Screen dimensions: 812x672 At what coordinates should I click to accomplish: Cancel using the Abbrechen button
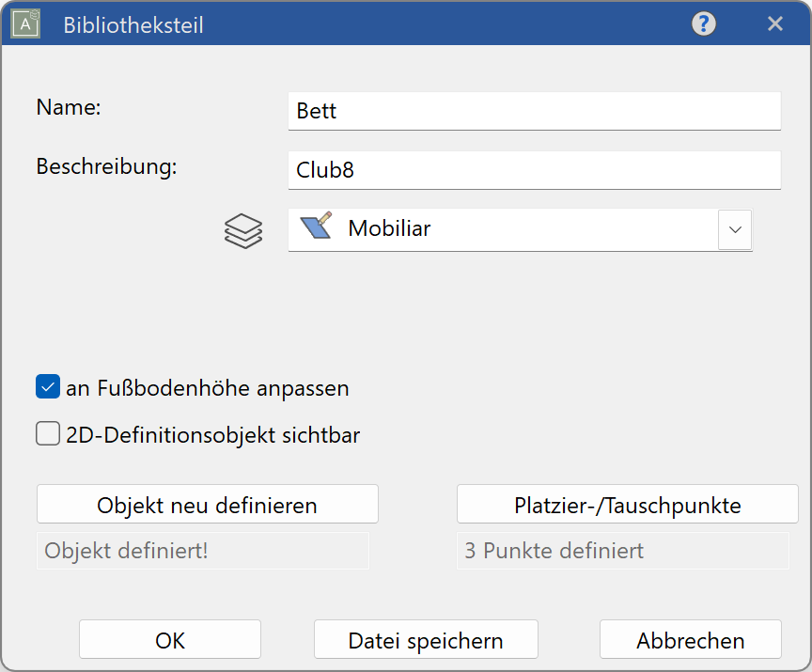coord(690,639)
